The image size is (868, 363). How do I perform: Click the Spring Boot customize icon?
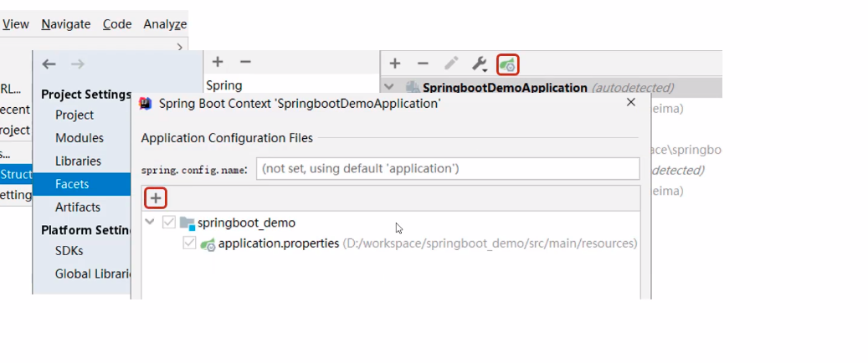507,64
